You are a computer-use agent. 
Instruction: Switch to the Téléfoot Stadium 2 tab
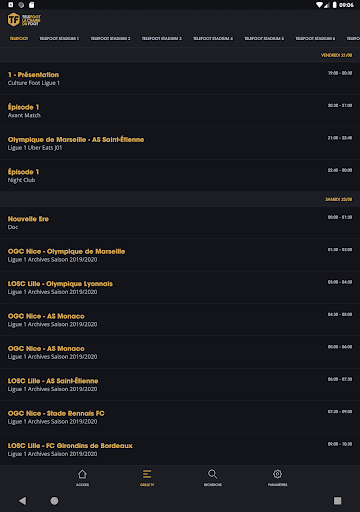pos(110,39)
